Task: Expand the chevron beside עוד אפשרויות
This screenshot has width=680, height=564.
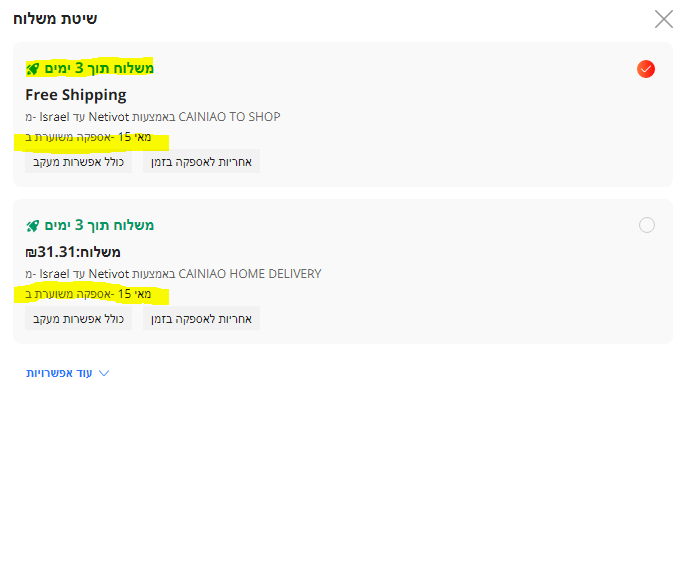Action: (x=103, y=373)
